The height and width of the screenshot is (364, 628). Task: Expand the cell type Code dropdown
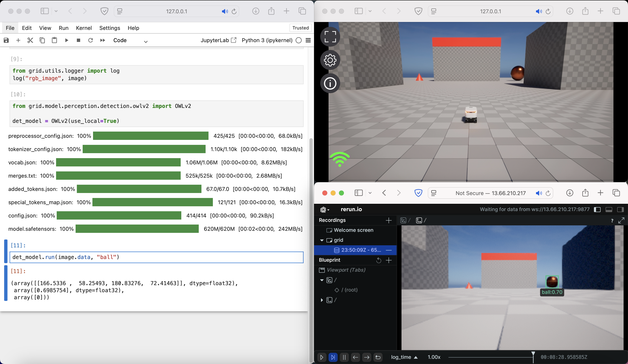[x=146, y=42]
